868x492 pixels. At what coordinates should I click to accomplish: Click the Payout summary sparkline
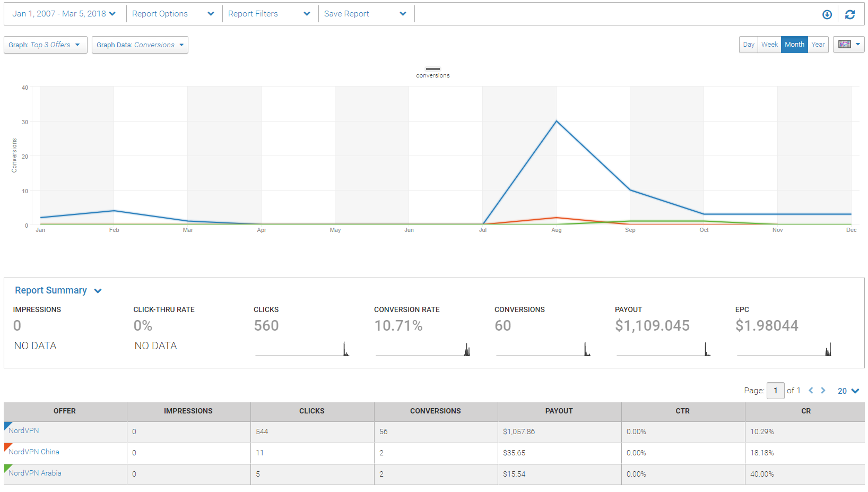[x=664, y=349]
